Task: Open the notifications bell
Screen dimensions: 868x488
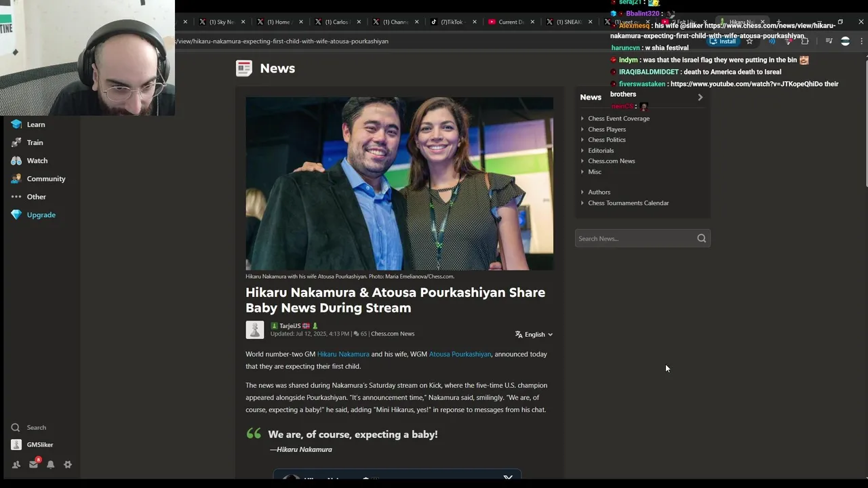Action: pyautogui.click(x=50, y=465)
